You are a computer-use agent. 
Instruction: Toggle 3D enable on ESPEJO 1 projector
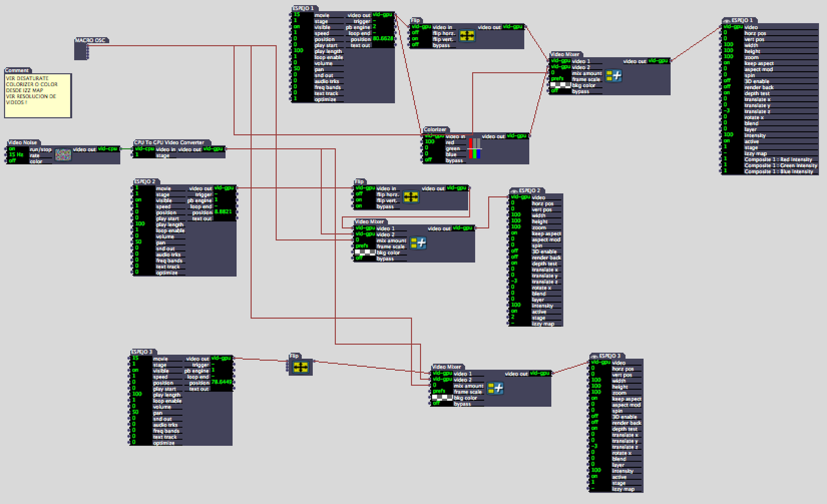pos(727,81)
